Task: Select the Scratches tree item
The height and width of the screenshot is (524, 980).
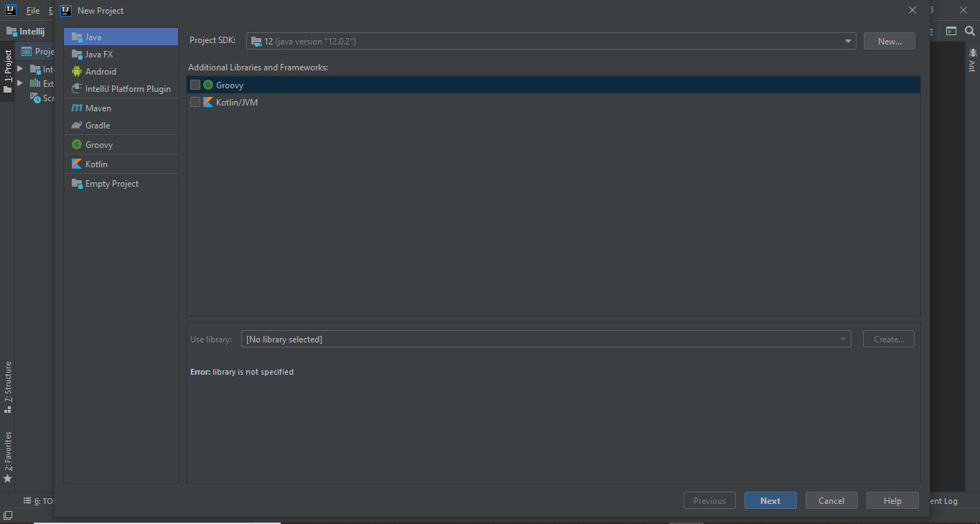Action: 43,98
